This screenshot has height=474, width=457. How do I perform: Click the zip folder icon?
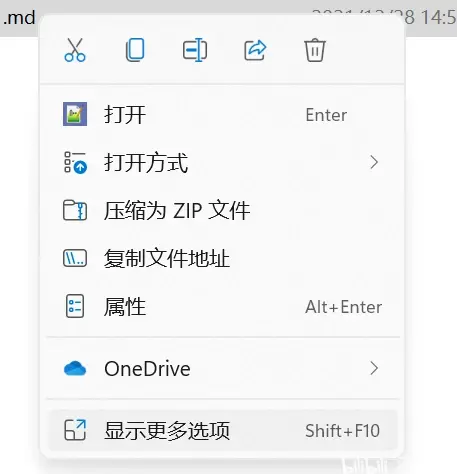tap(75, 210)
